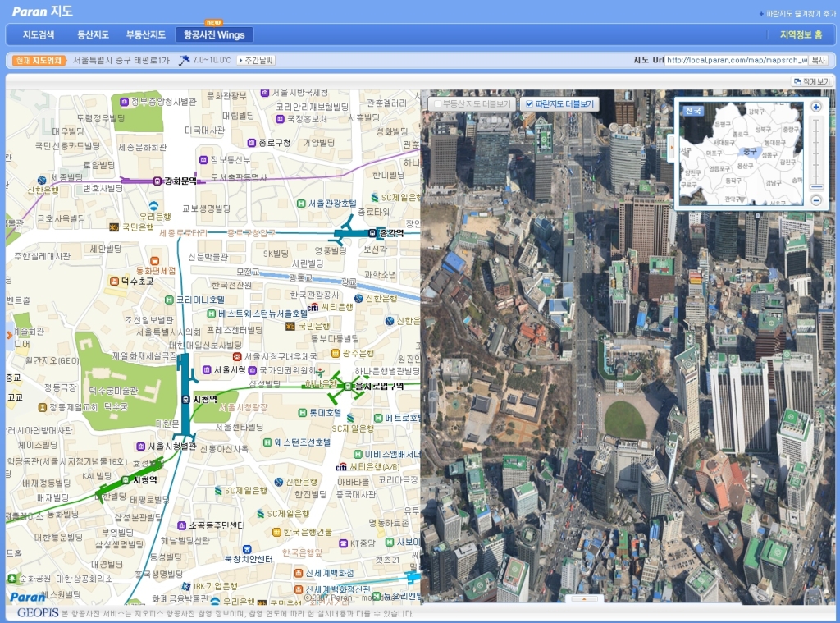The width and height of the screenshot is (840, 623).
Task: Enable the 부동산지도 더블보기 checkbox
Action: coord(438,104)
